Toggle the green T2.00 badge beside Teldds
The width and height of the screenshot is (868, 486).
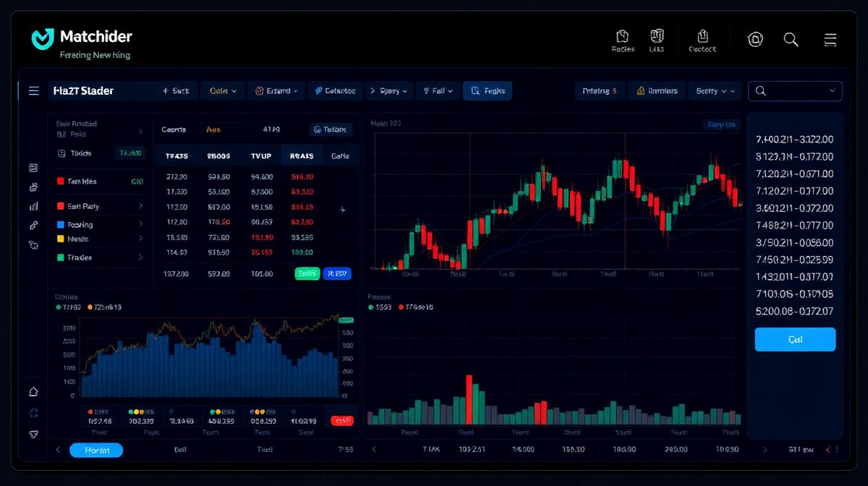pos(129,153)
